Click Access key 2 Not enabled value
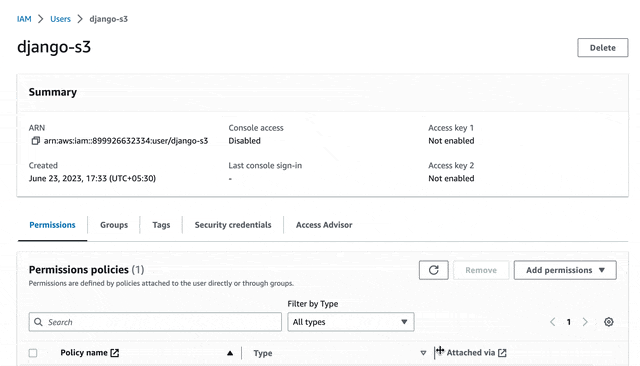 [x=451, y=178]
